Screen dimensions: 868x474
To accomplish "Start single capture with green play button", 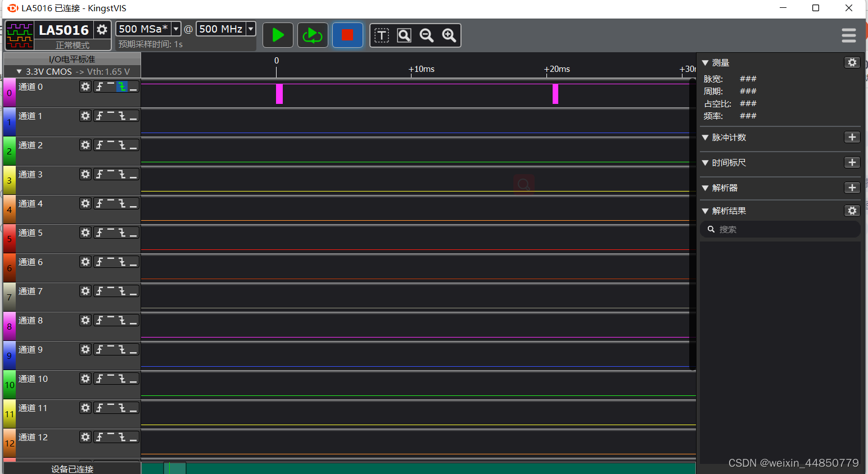I will [278, 35].
